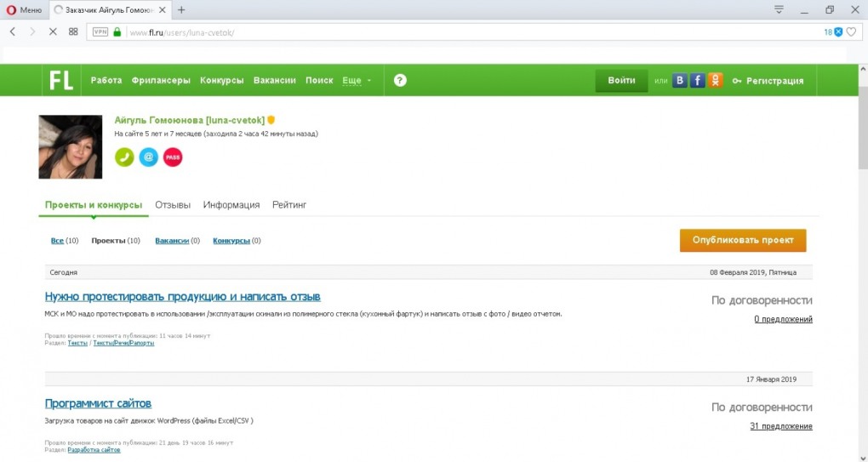868x462 pixels.
Task: Click red PASS verification badge
Action: (x=173, y=157)
